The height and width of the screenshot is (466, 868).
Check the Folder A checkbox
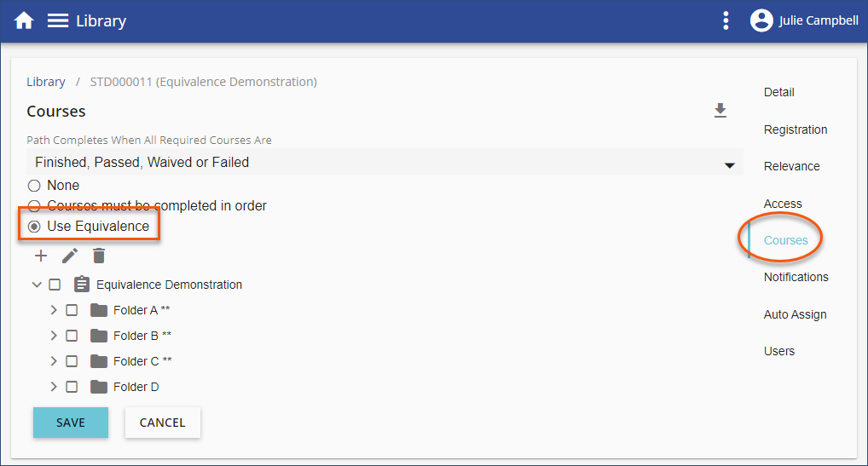72,310
